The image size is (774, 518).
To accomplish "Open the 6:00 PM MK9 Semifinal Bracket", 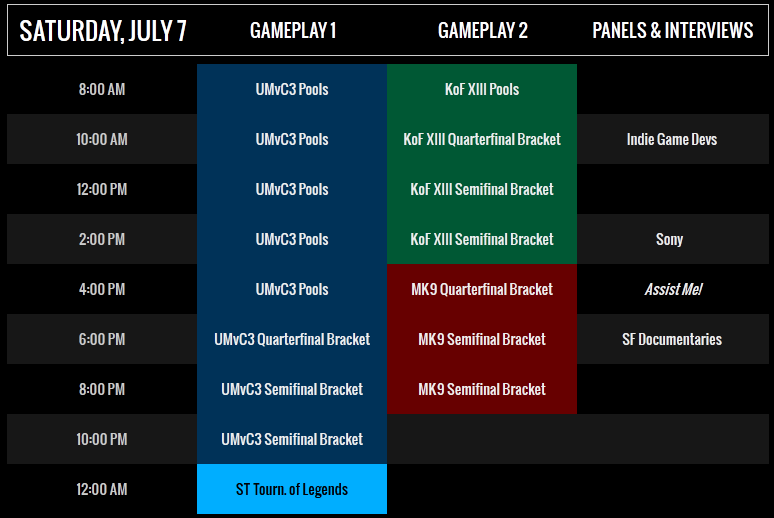I will point(482,339).
